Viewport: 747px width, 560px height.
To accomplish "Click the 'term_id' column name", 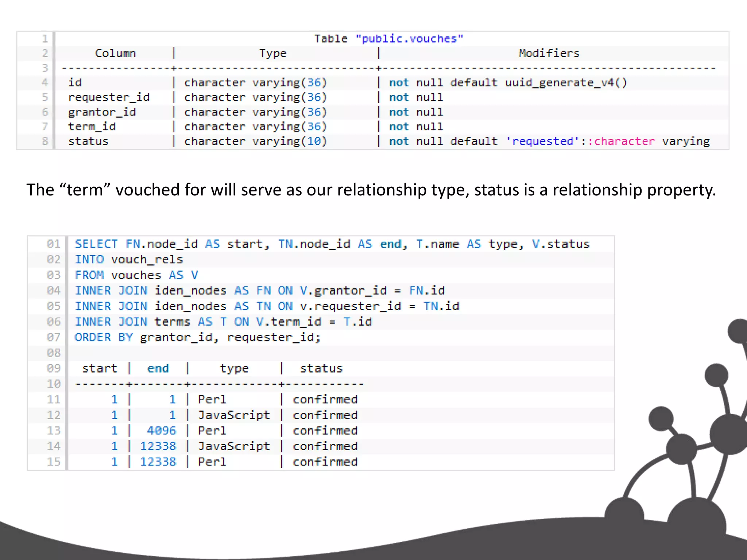I will point(92,127).
